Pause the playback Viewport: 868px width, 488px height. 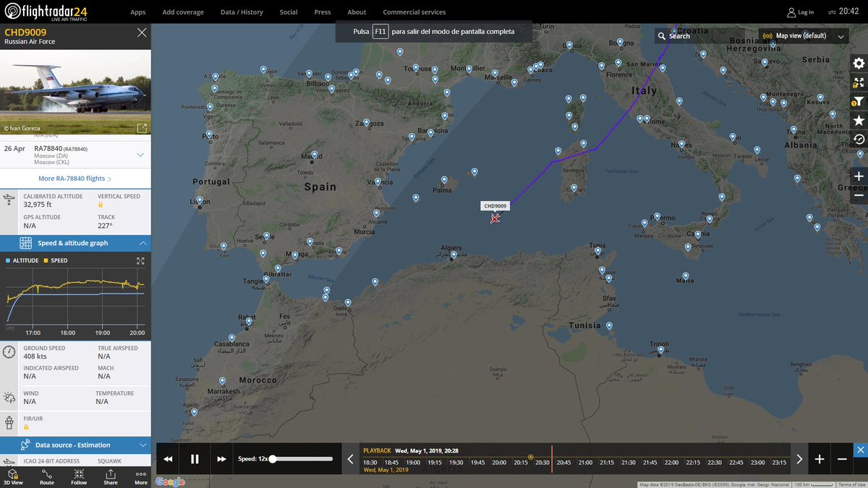click(195, 459)
